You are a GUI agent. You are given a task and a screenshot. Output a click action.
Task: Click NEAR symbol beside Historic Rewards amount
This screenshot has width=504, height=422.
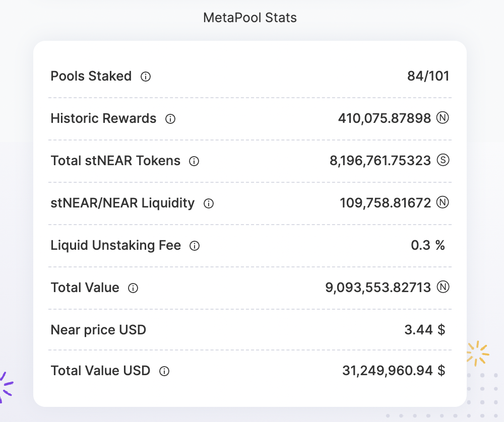(443, 118)
